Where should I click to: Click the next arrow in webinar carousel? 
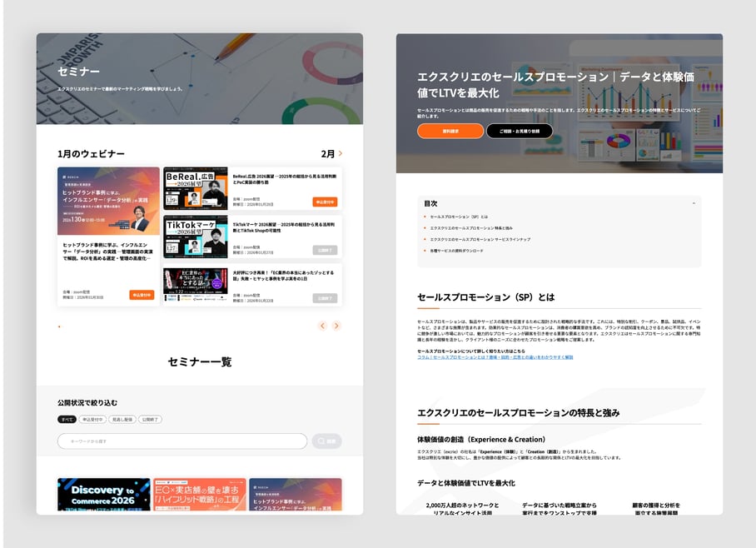point(336,326)
